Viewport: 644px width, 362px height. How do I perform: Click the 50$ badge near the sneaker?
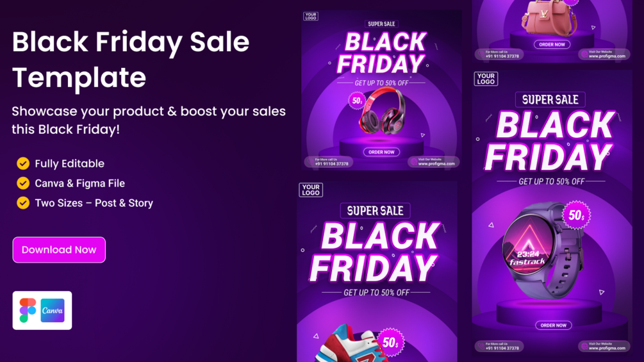[391, 342]
